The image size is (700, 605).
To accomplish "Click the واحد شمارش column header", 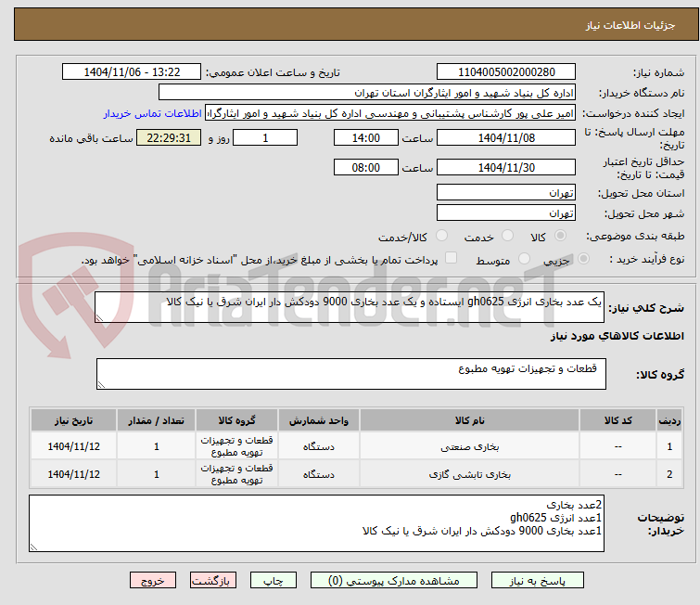I will pyautogui.click(x=319, y=420).
